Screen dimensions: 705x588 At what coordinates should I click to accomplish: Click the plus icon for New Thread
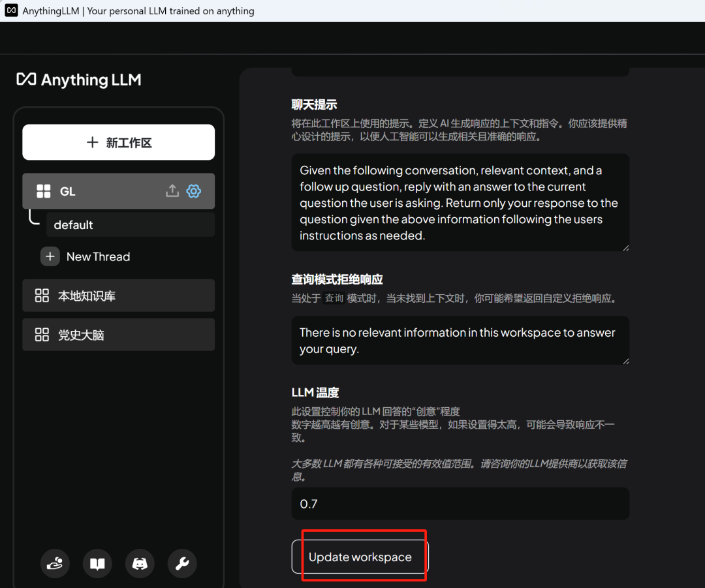[50, 256]
